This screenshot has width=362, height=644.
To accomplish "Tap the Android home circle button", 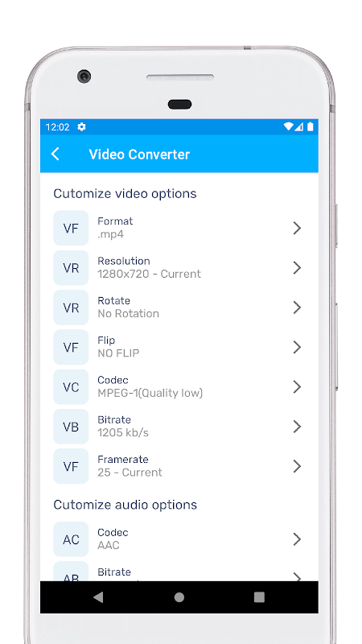I will click(x=179, y=597).
